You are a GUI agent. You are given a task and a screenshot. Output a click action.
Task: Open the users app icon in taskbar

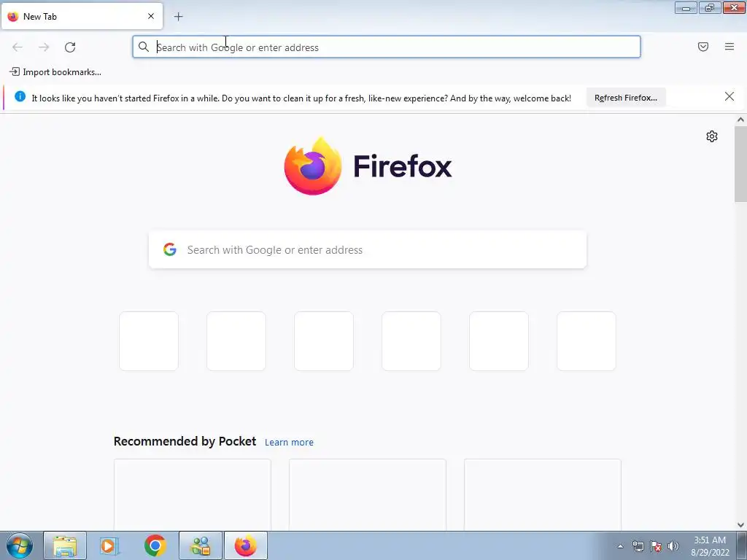[x=201, y=545]
